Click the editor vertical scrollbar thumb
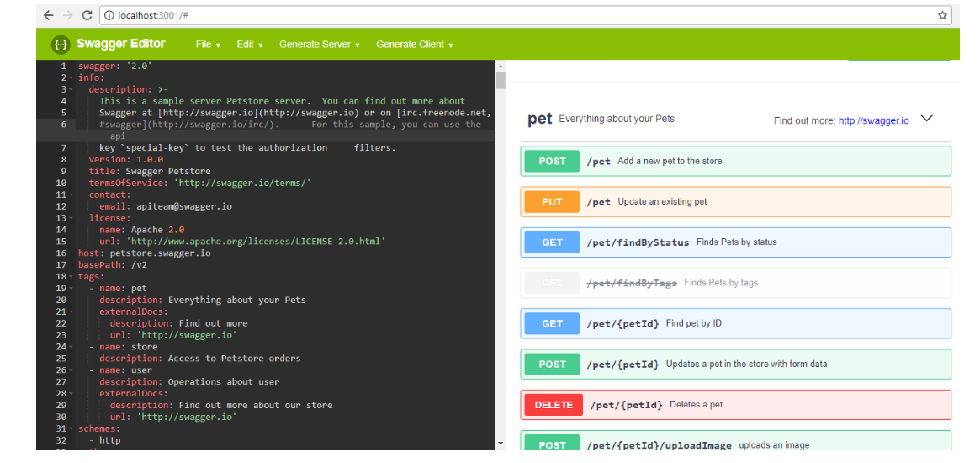This screenshot has height=463, width=980. (500, 80)
